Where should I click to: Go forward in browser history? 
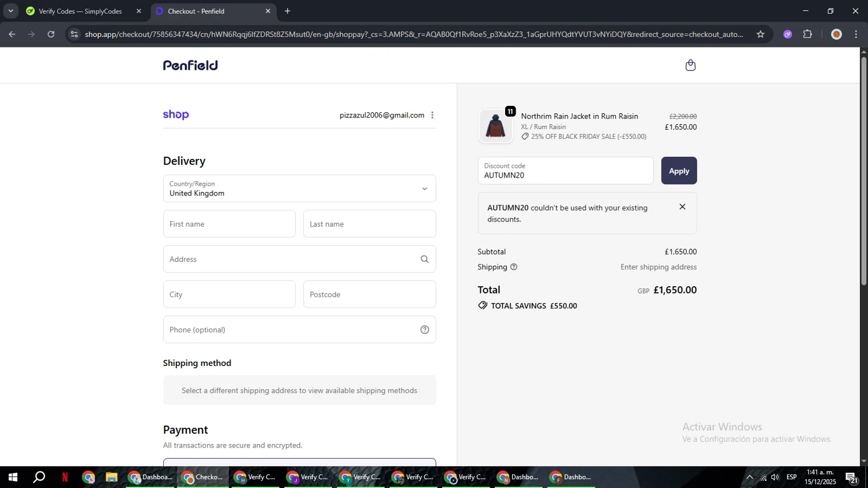(x=31, y=34)
